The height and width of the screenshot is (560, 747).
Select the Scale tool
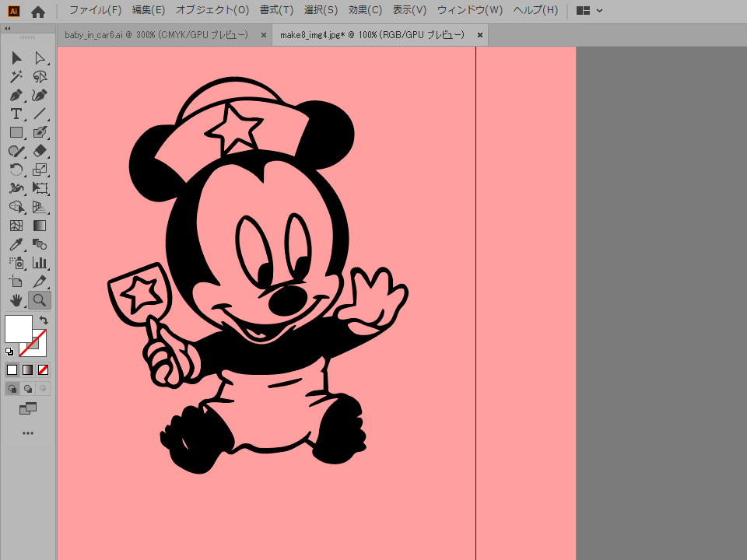tap(40, 170)
